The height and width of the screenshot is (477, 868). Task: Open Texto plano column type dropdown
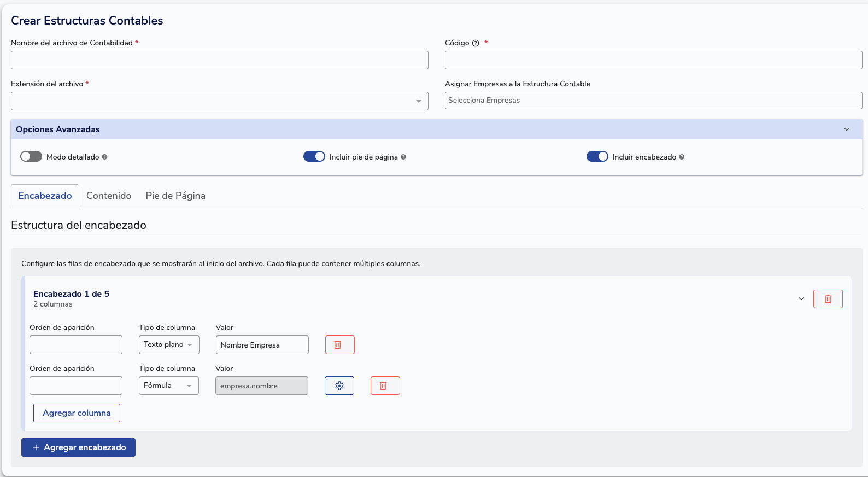pos(169,345)
